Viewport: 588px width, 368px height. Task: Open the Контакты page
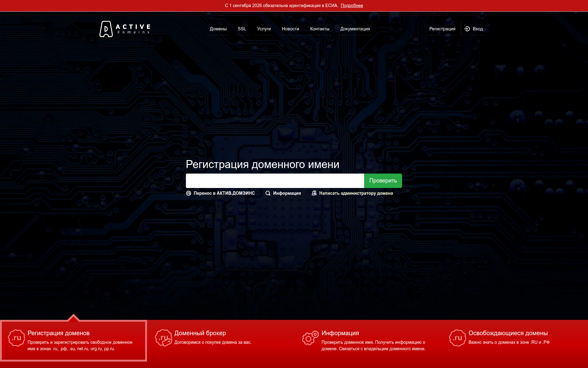320,29
